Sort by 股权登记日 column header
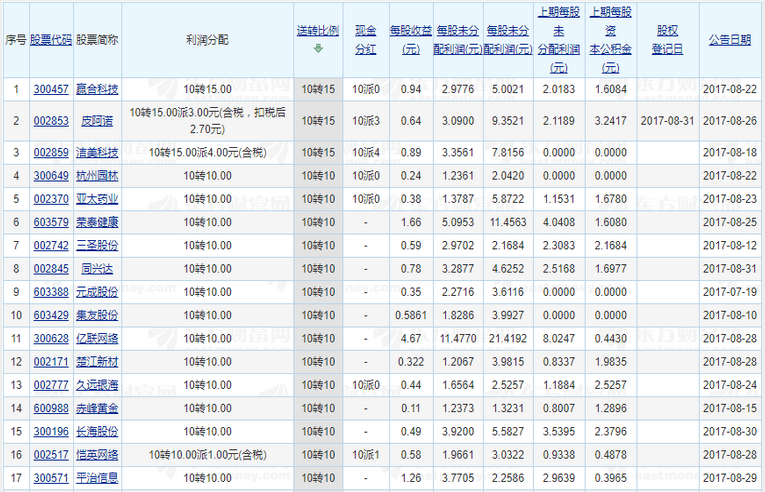This screenshot has height=492, width=765. [667, 40]
